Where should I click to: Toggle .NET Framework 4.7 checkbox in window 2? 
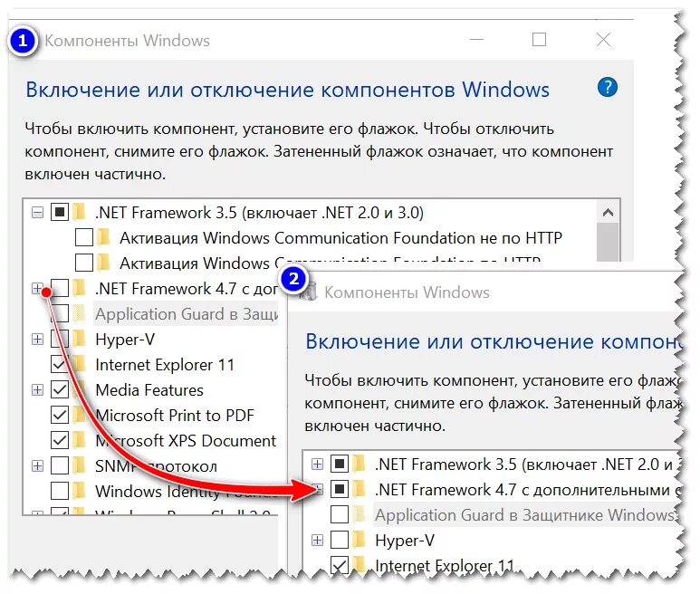[x=340, y=490]
